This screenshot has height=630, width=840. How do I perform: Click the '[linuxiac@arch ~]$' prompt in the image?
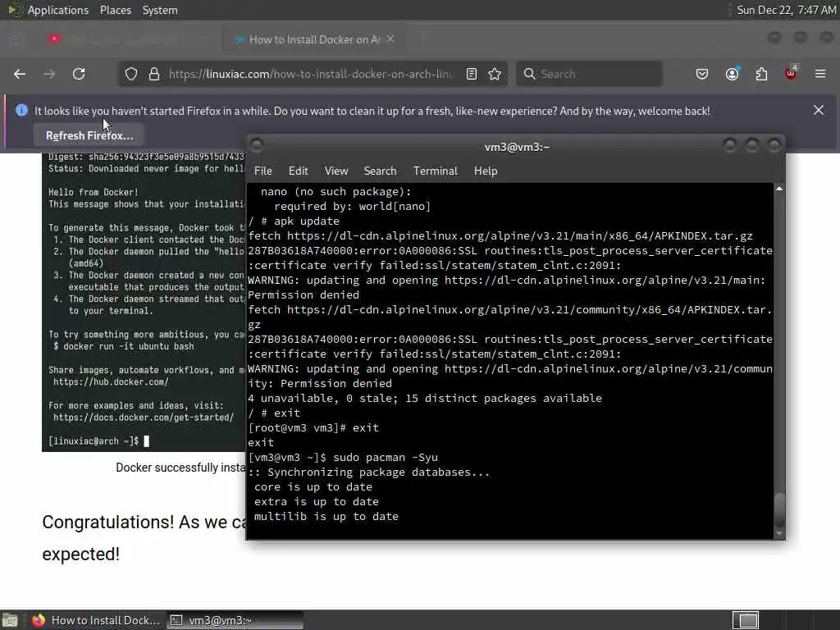pos(94,441)
